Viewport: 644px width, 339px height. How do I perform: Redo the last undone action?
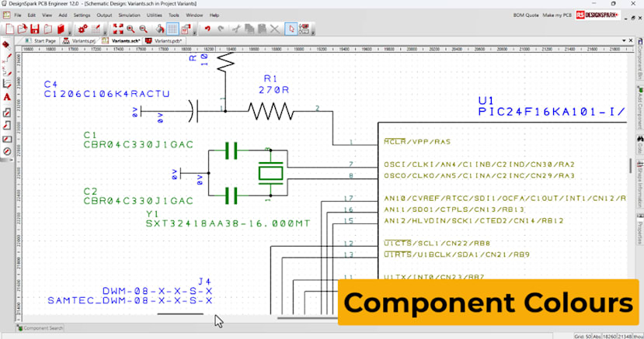tap(221, 29)
